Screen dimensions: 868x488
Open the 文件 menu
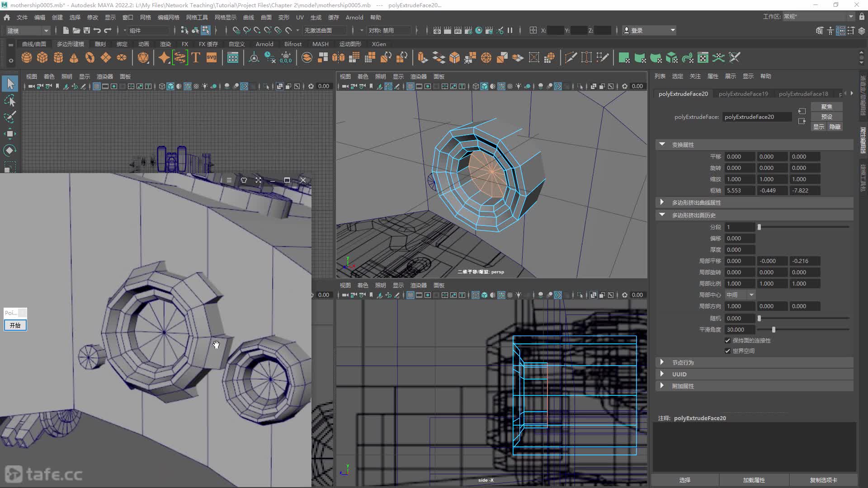click(x=22, y=17)
